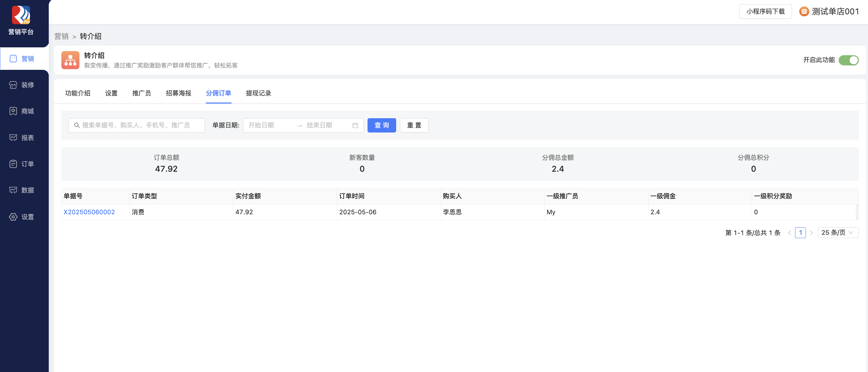This screenshot has height=372, width=868.
Task: Open the 设置 gear icon in sidebar
Action: click(13, 217)
